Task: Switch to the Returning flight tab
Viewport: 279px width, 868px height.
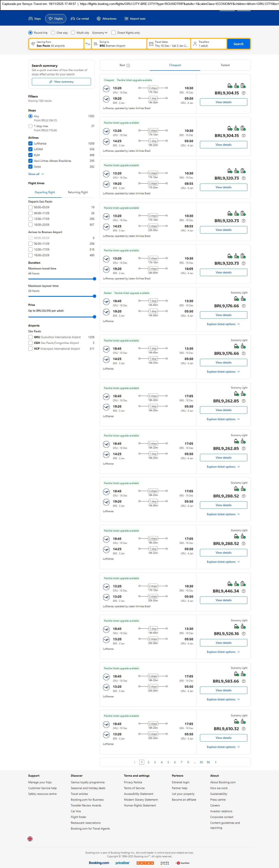Action: click(x=78, y=192)
